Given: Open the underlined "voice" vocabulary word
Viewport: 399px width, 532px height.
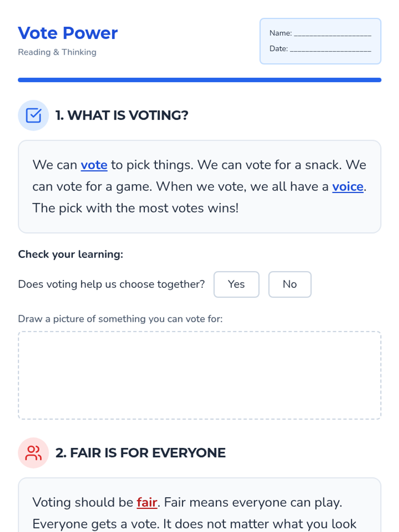Looking at the screenshot, I should (347, 187).
